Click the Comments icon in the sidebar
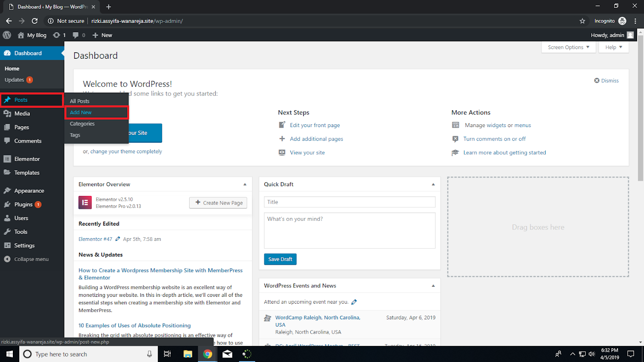Screen dimensions: 644x362 coord(7,141)
